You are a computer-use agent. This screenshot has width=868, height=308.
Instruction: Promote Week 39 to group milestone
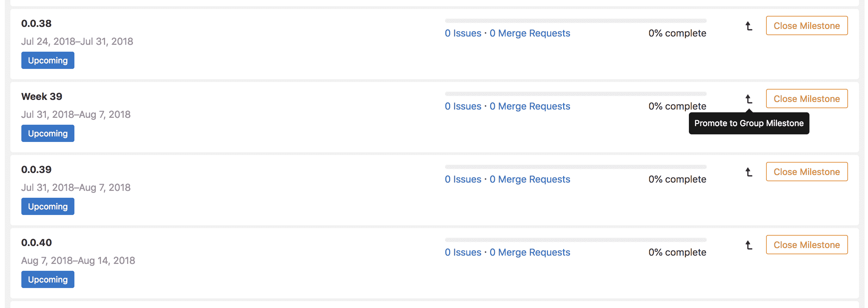pyautogui.click(x=750, y=99)
